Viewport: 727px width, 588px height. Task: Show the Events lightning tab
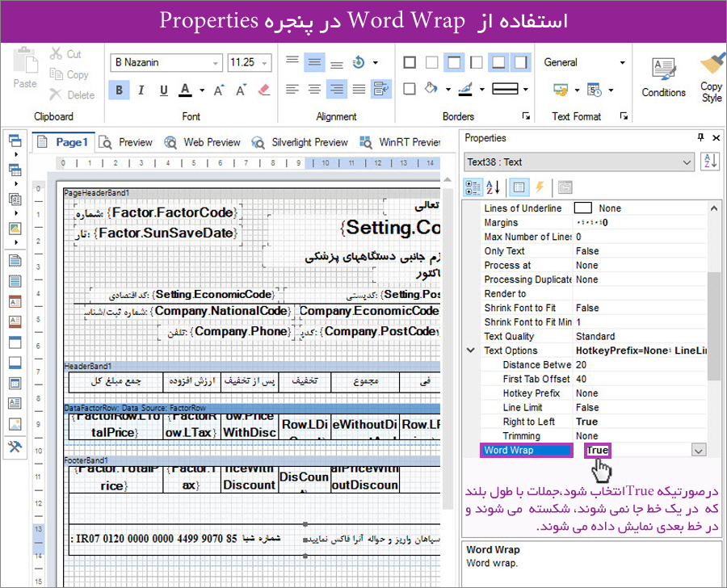point(540,187)
